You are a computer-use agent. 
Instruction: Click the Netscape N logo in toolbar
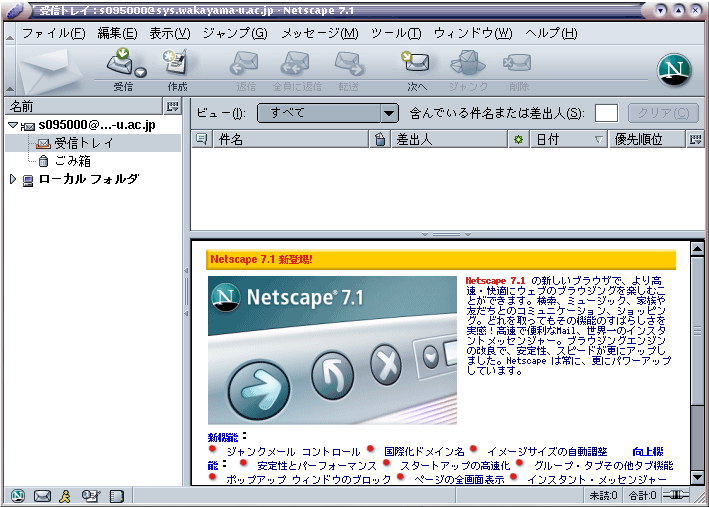(x=674, y=70)
